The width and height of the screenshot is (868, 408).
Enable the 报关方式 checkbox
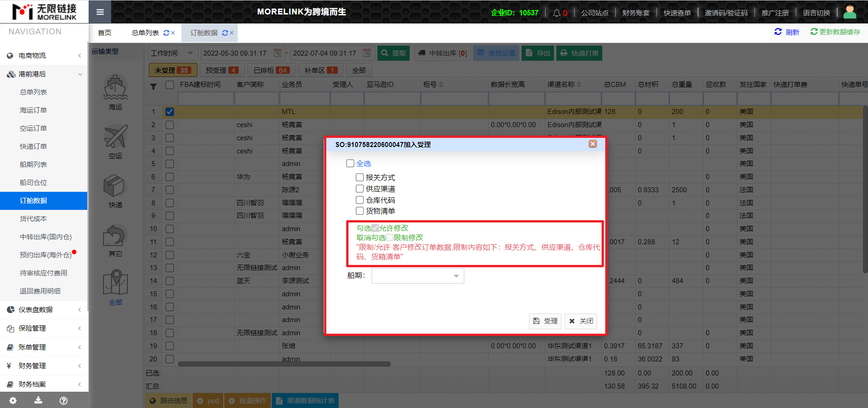pyautogui.click(x=360, y=177)
